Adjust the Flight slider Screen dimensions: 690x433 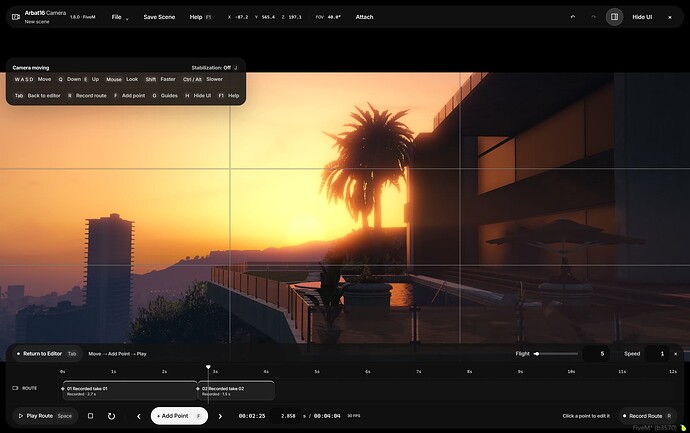click(557, 354)
